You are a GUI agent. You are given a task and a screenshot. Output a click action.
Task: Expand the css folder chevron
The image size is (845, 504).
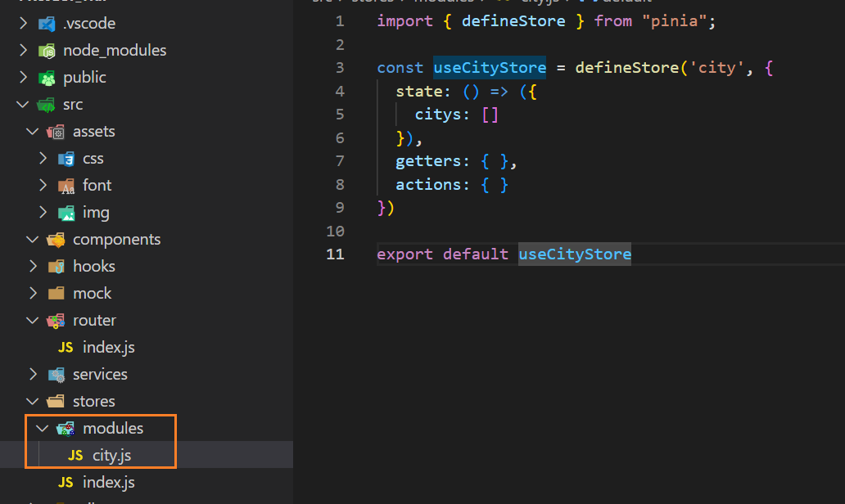pos(43,158)
